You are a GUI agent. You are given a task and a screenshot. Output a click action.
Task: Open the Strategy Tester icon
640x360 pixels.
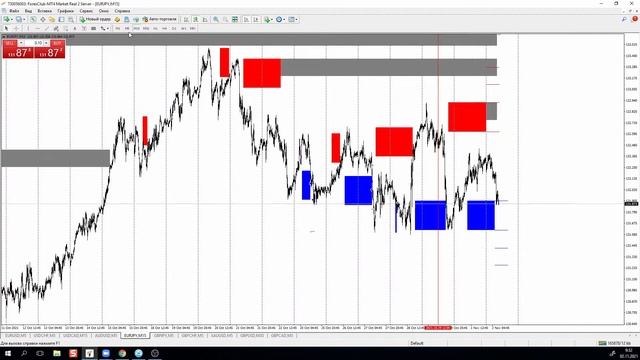tap(71, 19)
